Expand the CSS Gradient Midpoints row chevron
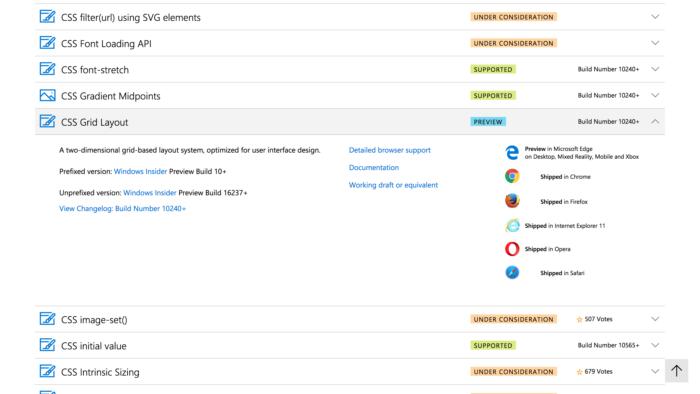Image resolution: width=700 pixels, height=394 pixels. 655,95
